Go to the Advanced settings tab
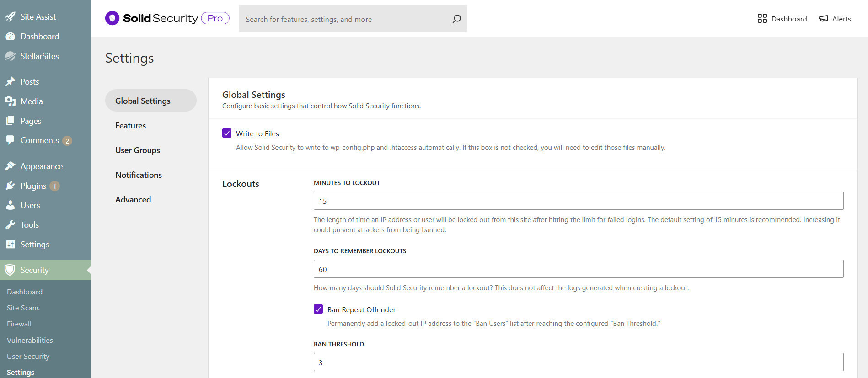868x378 pixels. pyautogui.click(x=133, y=200)
